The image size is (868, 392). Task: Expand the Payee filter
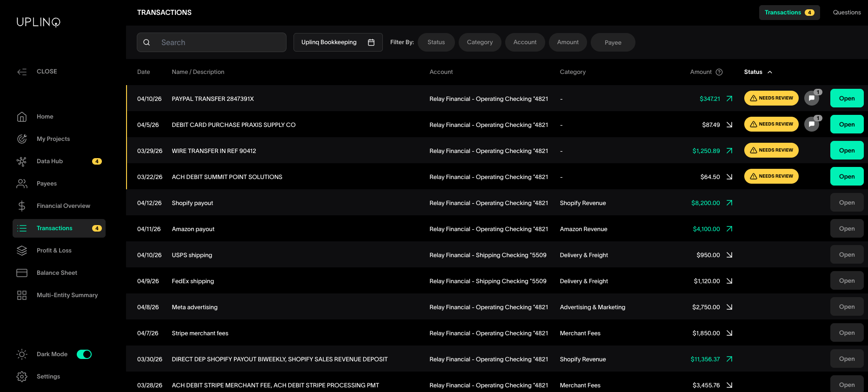click(613, 42)
